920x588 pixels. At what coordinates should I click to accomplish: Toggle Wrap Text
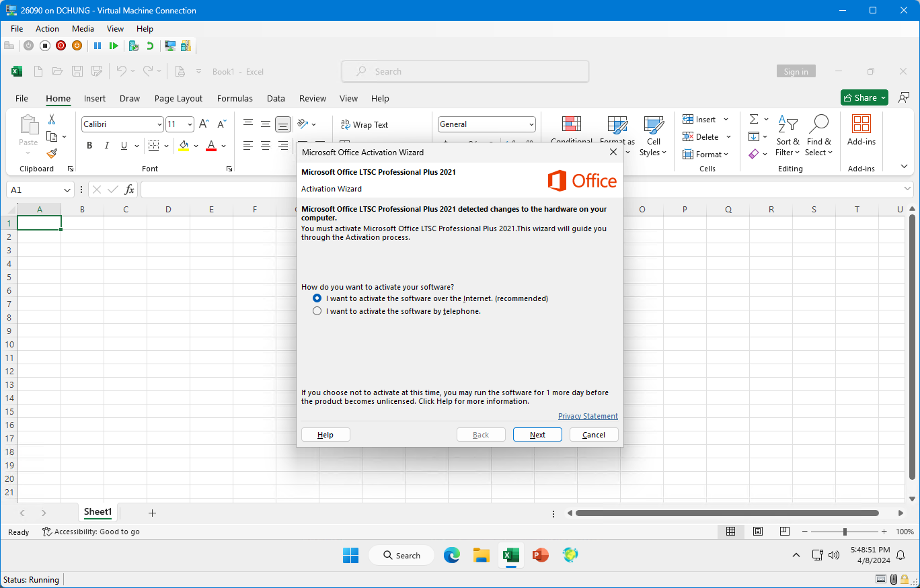(x=365, y=124)
